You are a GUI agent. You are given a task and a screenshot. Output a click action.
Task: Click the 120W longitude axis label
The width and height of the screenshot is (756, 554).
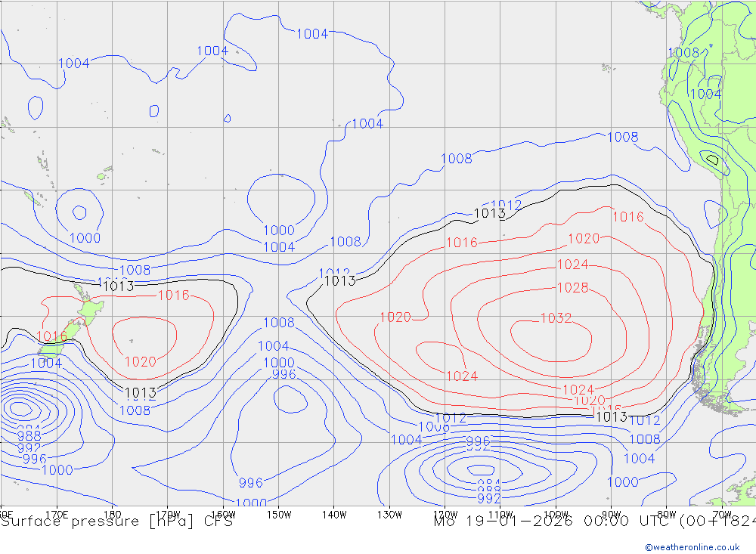tap(445, 515)
